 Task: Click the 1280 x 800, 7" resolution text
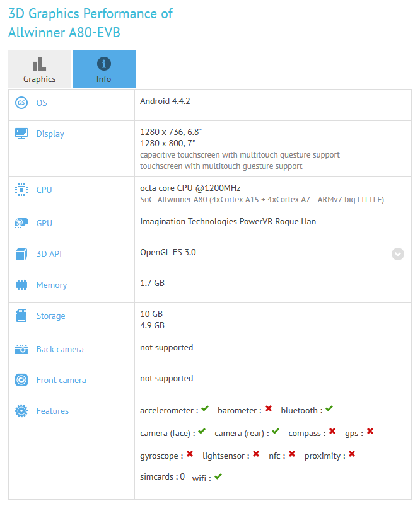pos(168,143)
